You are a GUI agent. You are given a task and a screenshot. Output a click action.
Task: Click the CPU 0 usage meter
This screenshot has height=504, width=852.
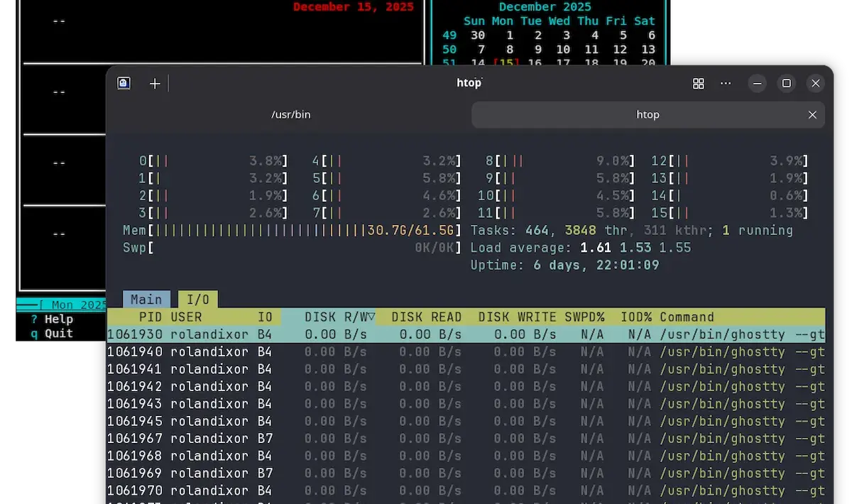click(214, 161)
